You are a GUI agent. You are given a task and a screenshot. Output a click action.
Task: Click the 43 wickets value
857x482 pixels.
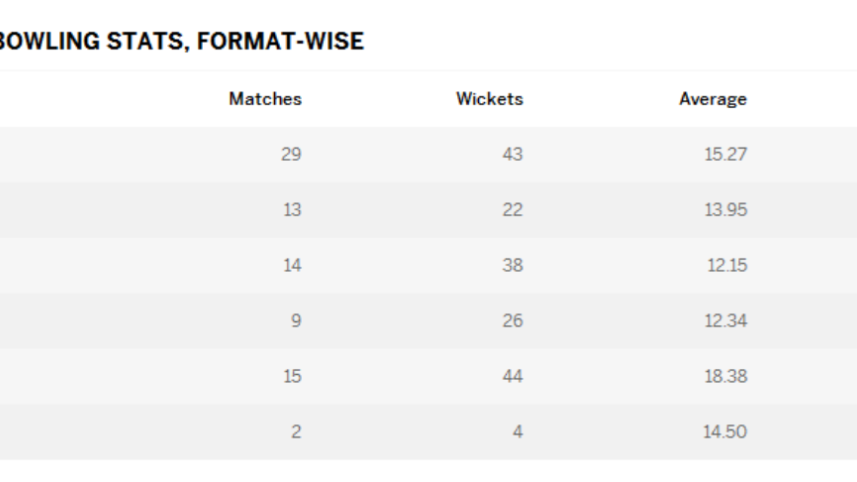(512, 155)
